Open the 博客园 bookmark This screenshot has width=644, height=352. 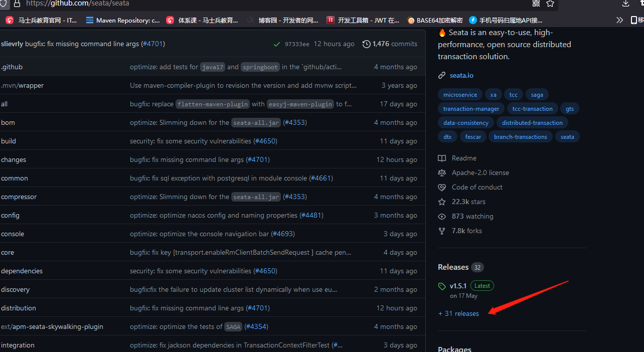[282, 20]
